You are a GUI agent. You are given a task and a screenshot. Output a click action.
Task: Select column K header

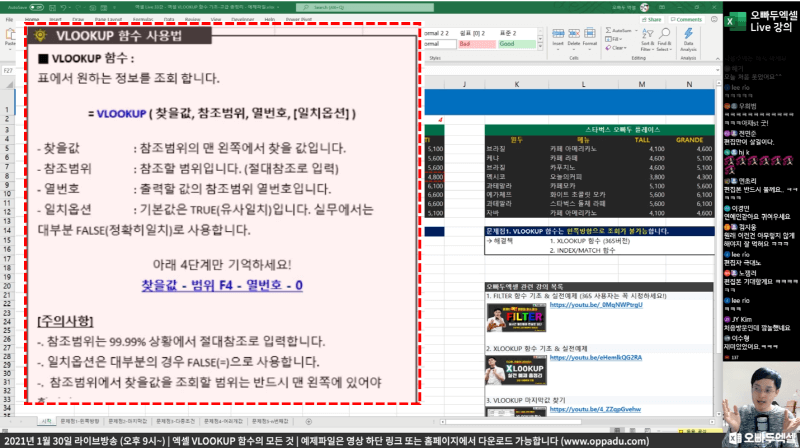pyautogui.click(x=516, y=84)
